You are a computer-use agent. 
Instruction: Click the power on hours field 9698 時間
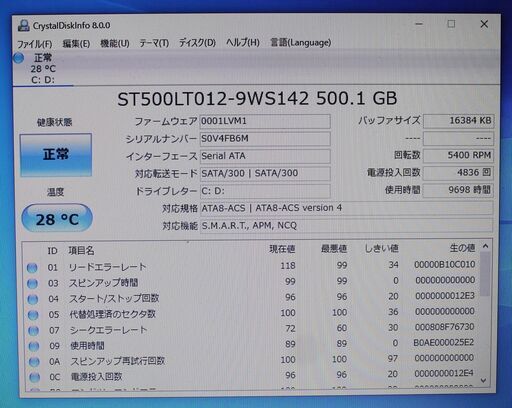[458, 190]
